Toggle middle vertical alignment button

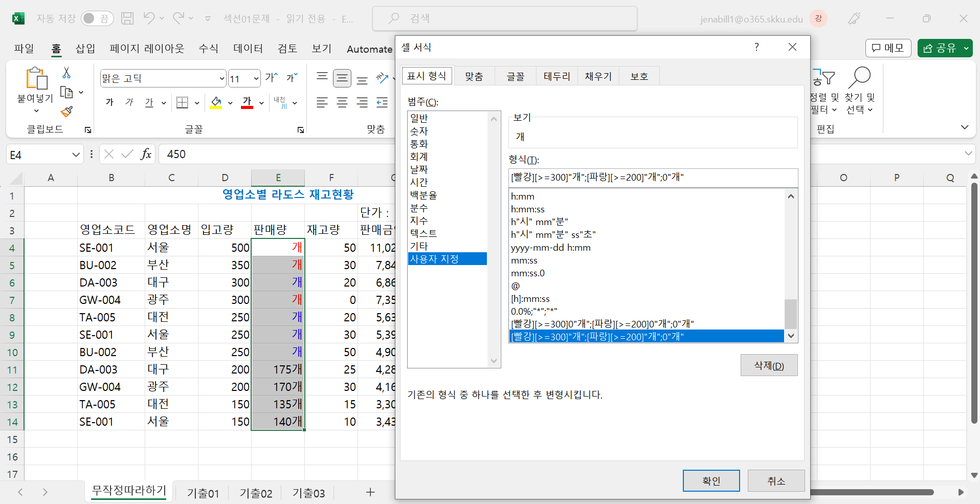click(x=342, y=78)
